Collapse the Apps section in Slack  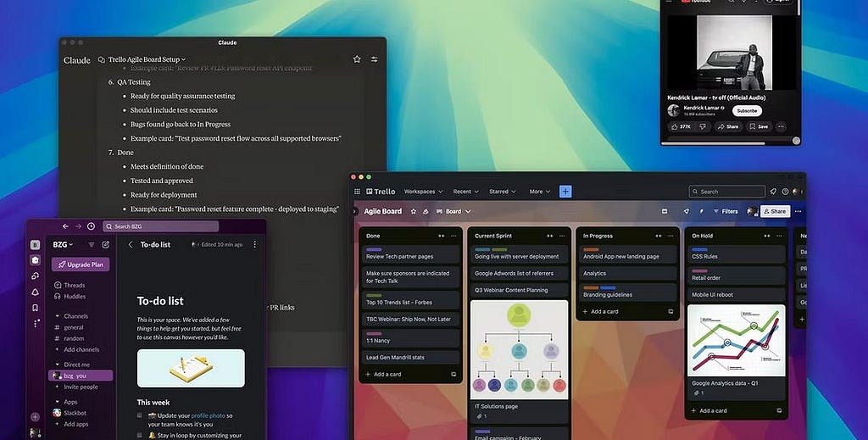tap(57, 402)
